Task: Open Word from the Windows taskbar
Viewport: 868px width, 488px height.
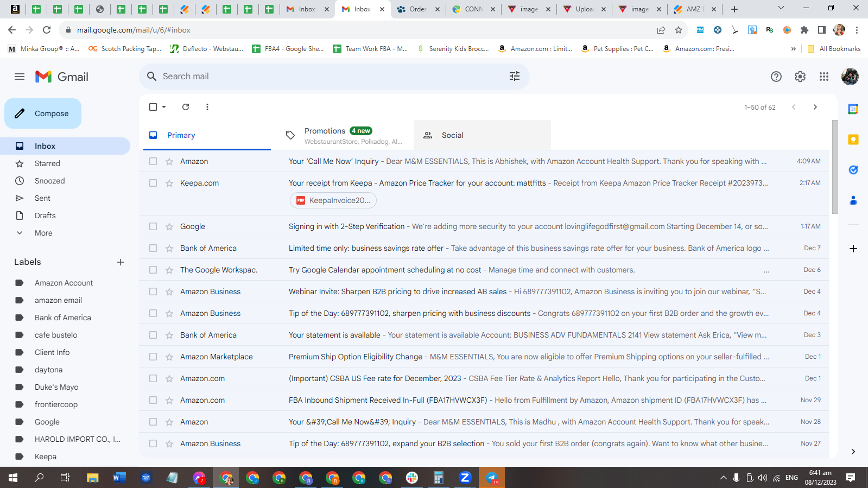Action: [119, 478]
